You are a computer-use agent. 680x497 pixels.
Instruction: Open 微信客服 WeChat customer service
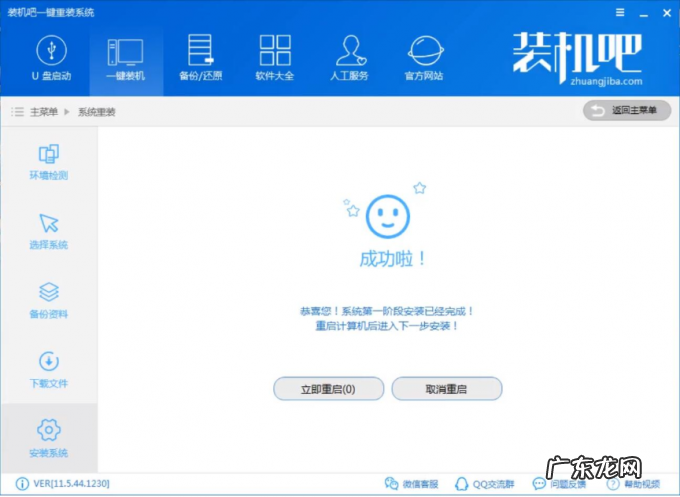[x=412, y=484]
